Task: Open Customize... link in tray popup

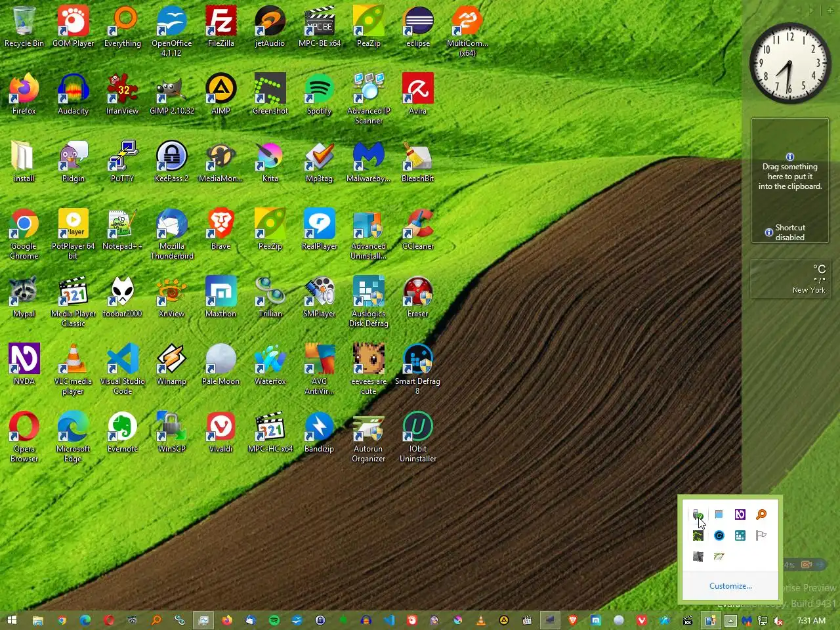Action: click(x=730, y=586)
